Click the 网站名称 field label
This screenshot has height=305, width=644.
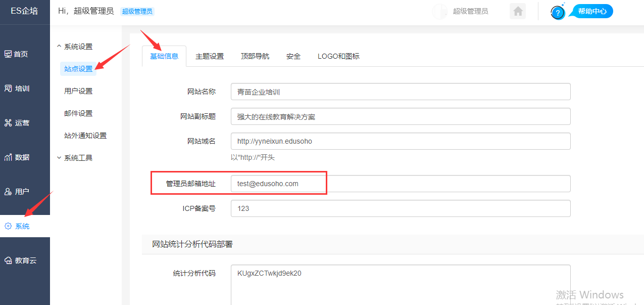click(202, 92)
